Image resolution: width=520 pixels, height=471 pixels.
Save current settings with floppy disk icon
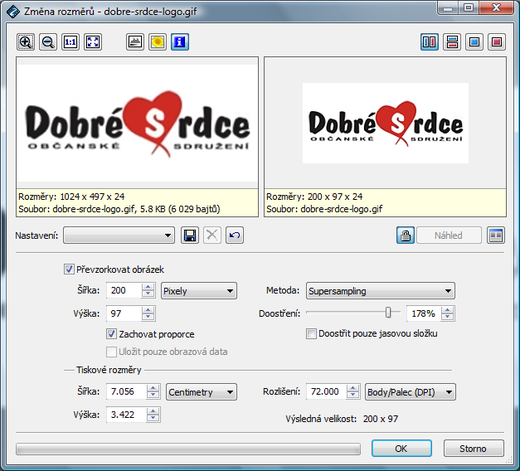(x=190, y=235)
